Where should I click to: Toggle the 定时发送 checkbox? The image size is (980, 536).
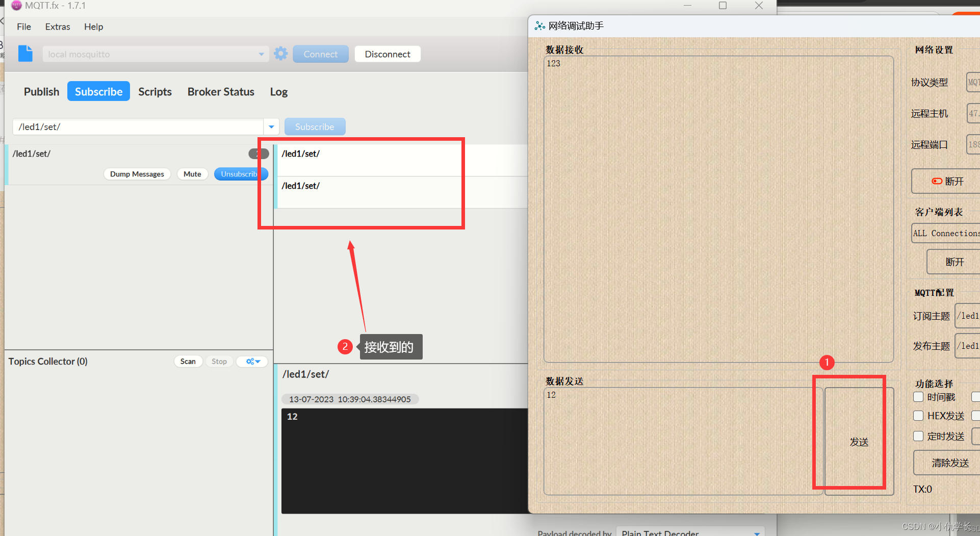(918, 436)
